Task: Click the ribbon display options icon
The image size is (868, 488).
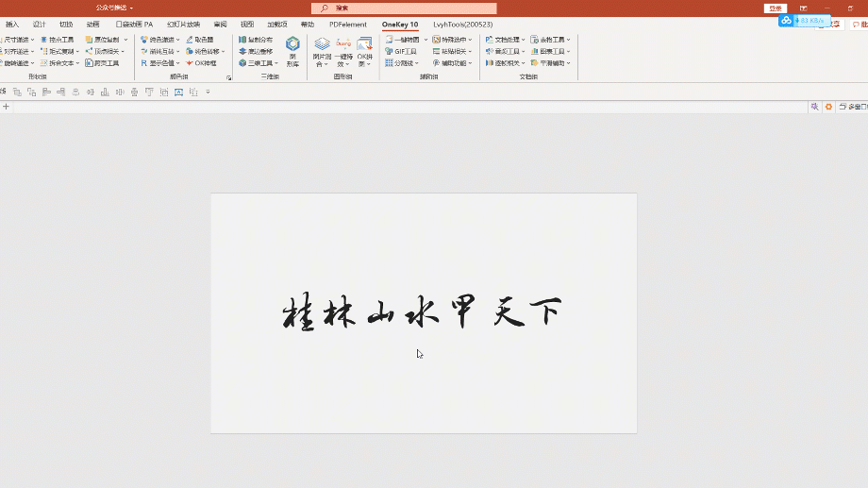Action: tap(803, 8)
